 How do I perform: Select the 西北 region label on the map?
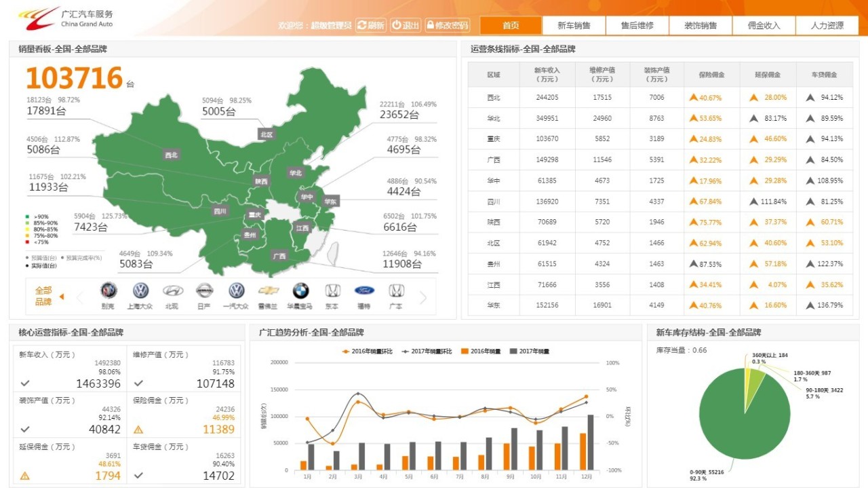[x=171, y=155]
